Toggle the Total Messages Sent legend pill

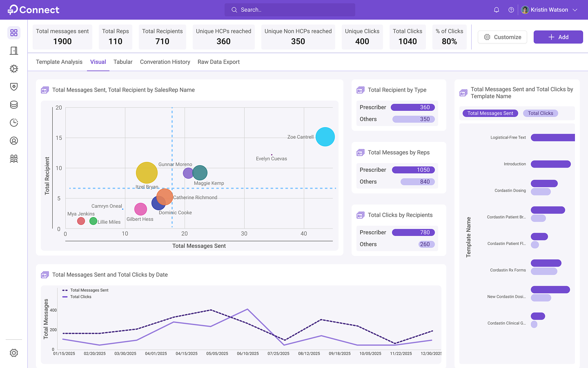pos(490,113)
